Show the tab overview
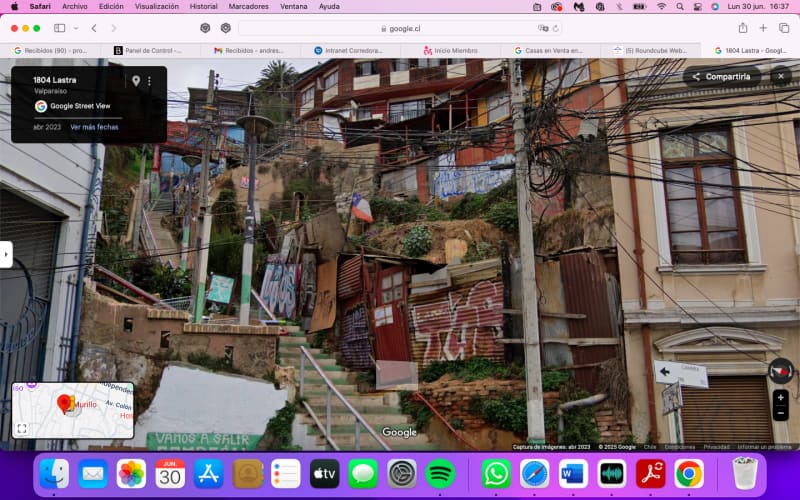 point(784,28)
